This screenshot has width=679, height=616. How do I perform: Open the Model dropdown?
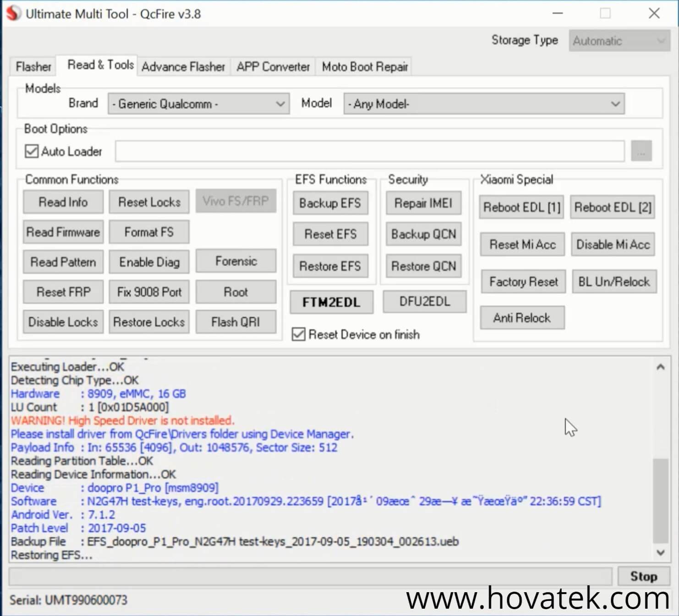tap(484, 104)
